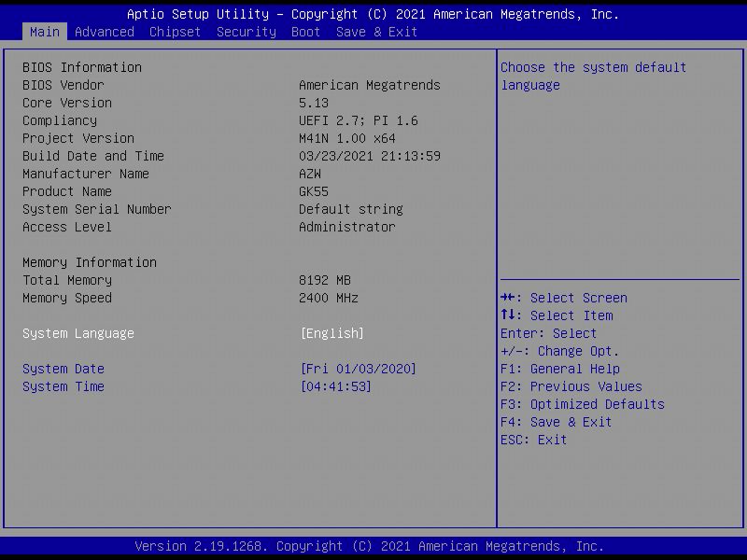This screenshot has height=560, width=747.
Task: Click the Select Screen arrows hint
Action: (564, 298)
